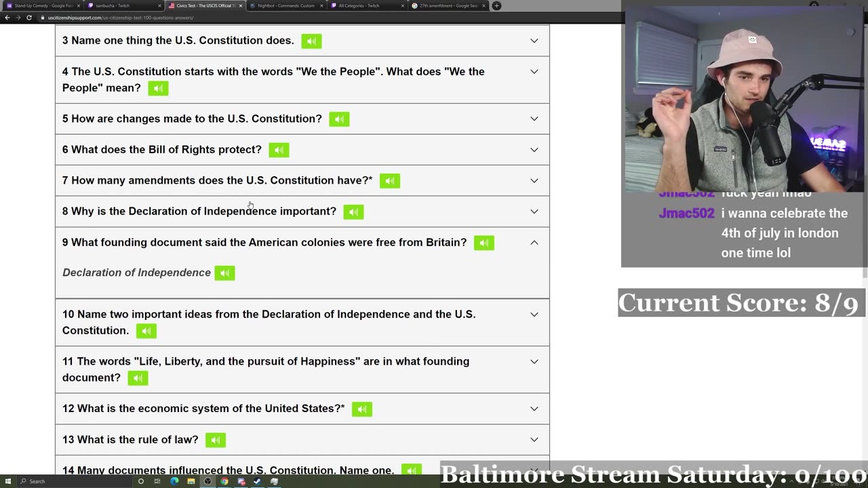Play audio for question 13 rule of law

click(x=215, y=440)
